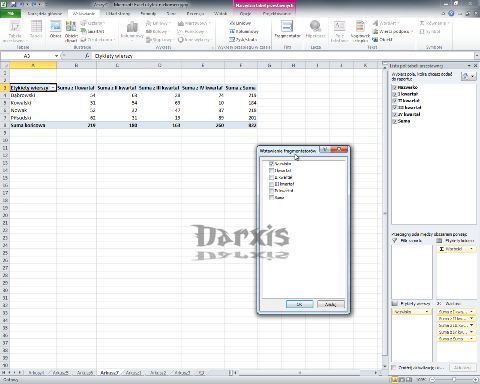Insert a SmartArt graphic
480x384 pixels.
point(93,31)
